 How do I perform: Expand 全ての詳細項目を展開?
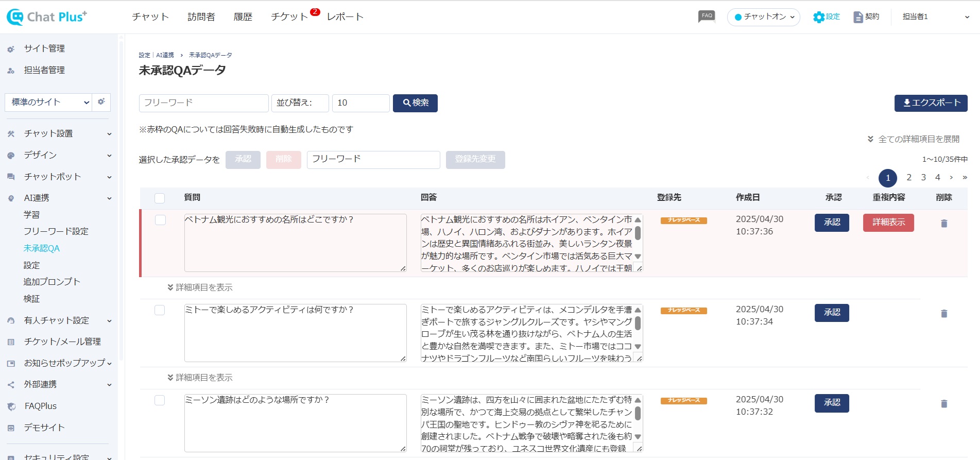click(x=913, y=139)
